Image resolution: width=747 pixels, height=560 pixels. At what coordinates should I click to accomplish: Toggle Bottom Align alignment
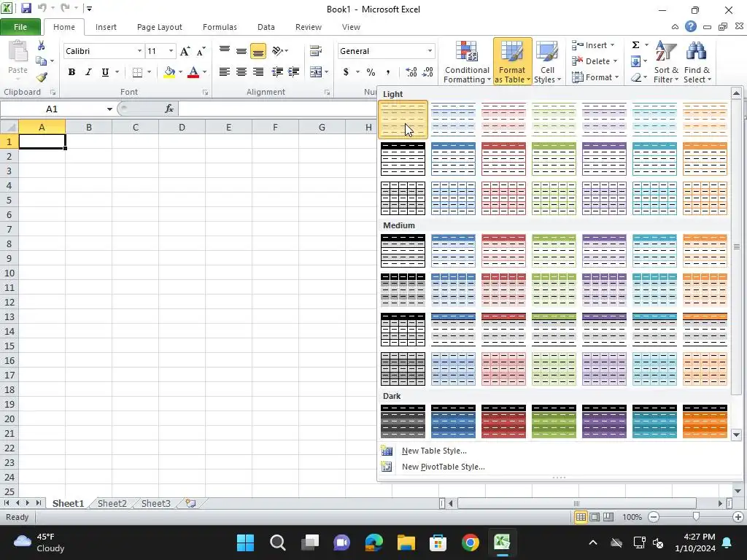tap(258, 51)
